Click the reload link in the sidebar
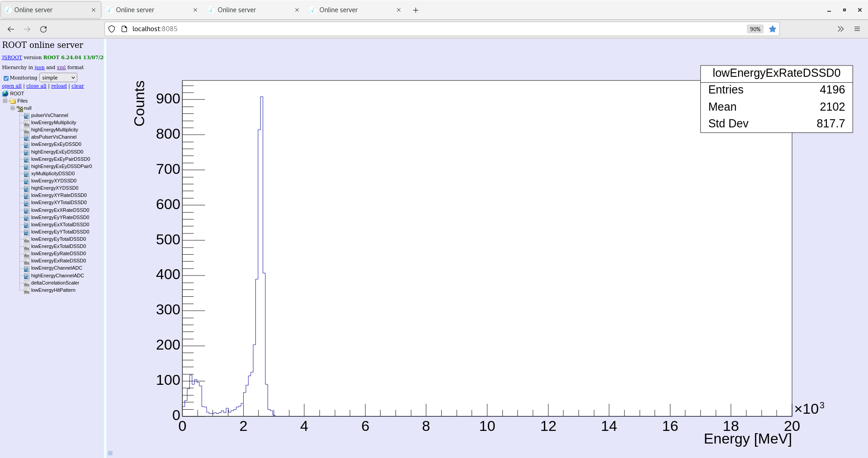868x458 pixels. point(59,86)
